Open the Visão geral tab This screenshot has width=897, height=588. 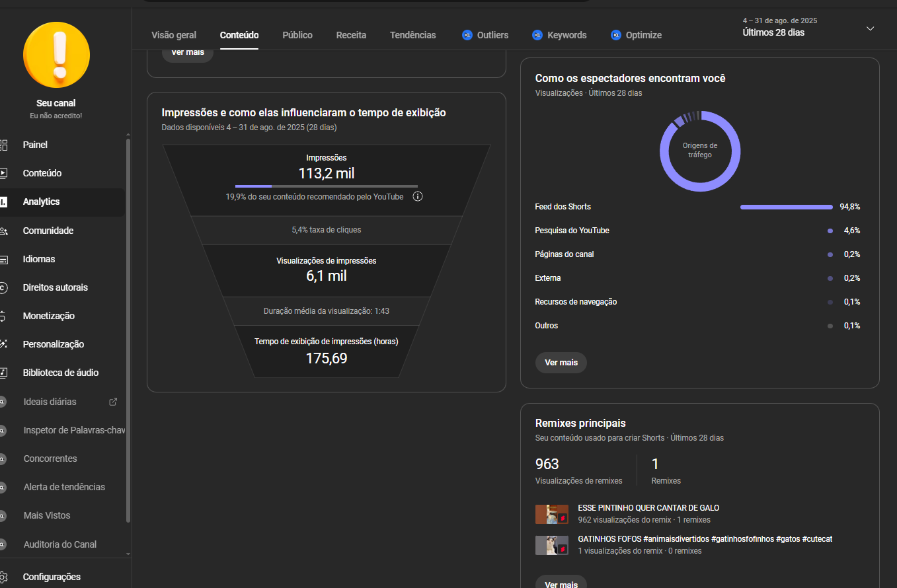(x=174, y=35)
